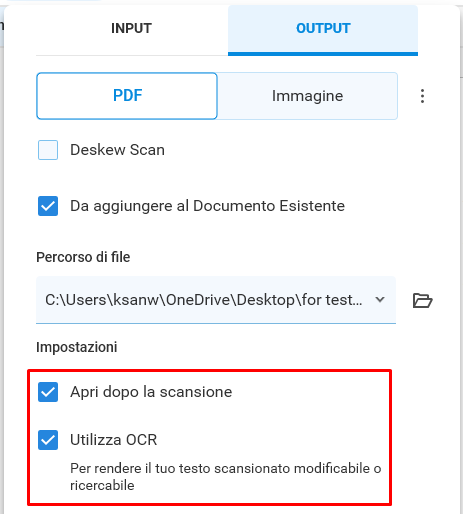
Task: Click the Deskew Scan label text
Action: click(117, 150)
